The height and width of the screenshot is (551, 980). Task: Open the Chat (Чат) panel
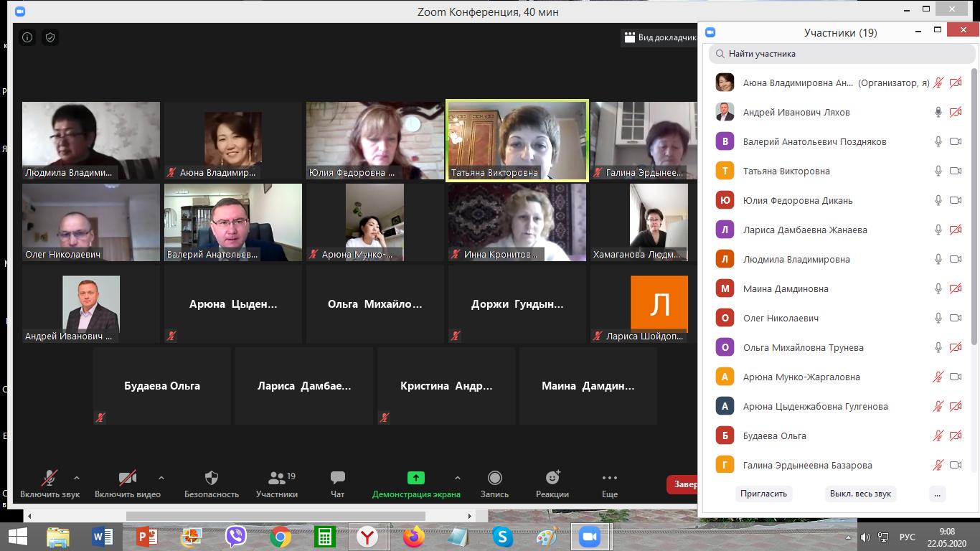[337, 484]
